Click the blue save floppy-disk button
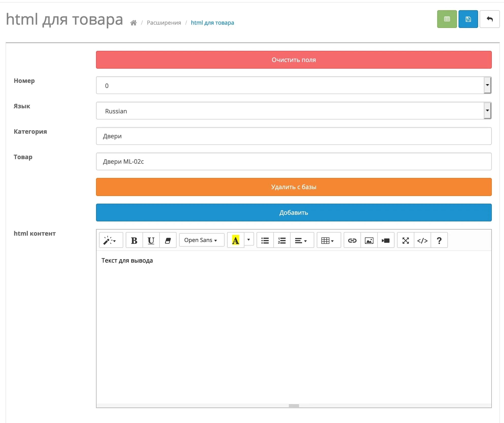This screenshot has width=504, height=423. [x=468, y=19]
